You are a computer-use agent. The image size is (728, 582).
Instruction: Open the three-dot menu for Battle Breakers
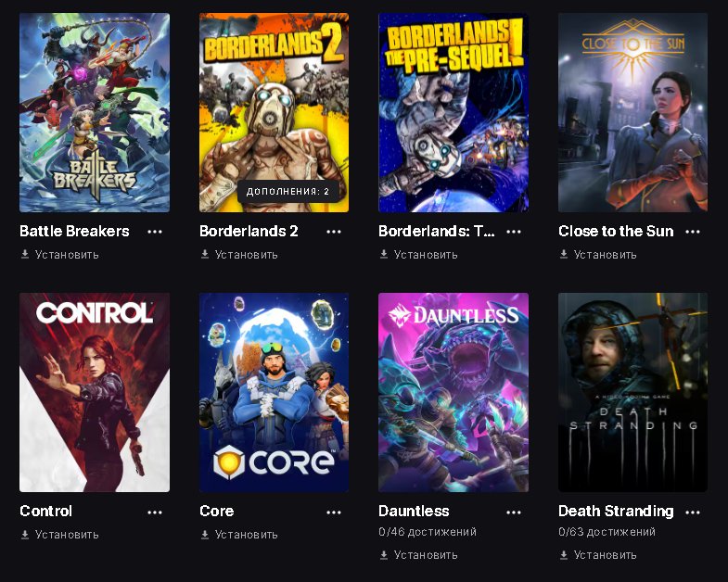click(155, 232)
